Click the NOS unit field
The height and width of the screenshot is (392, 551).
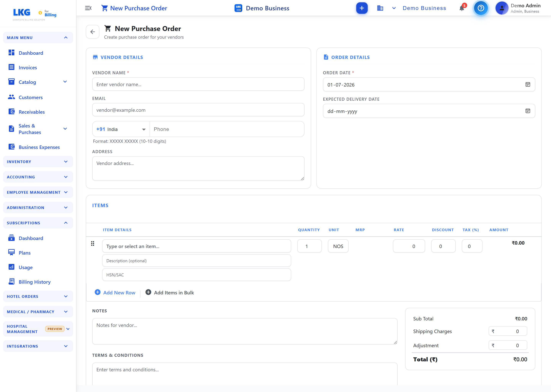point(338,246)
